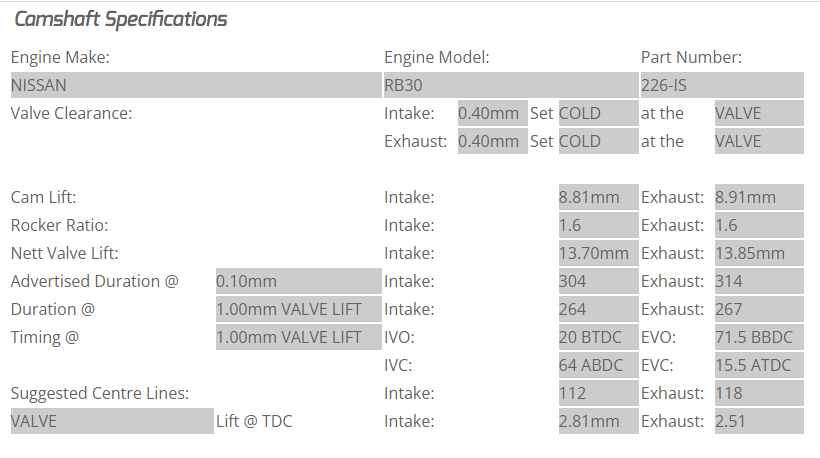Select the Advertised Duration 0.10mm field

click(298, 281)
